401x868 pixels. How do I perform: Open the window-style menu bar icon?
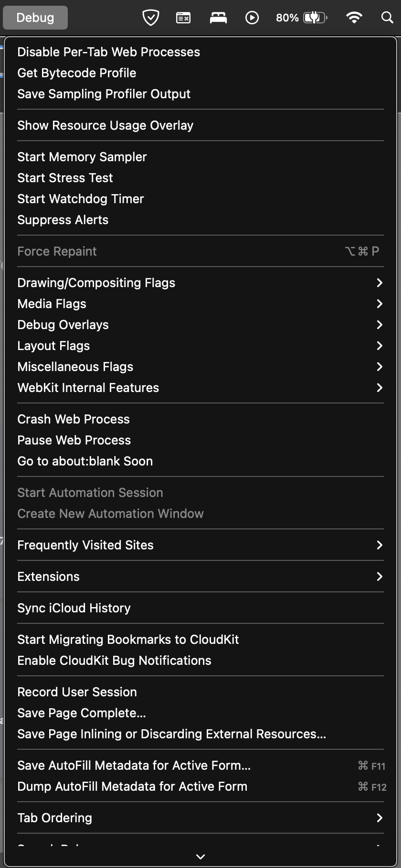[x=183, y=18]
